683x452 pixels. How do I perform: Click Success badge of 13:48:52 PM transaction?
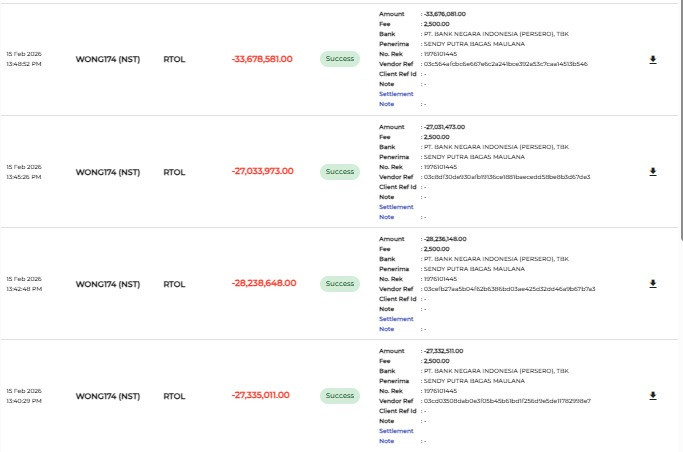[340, 59]
